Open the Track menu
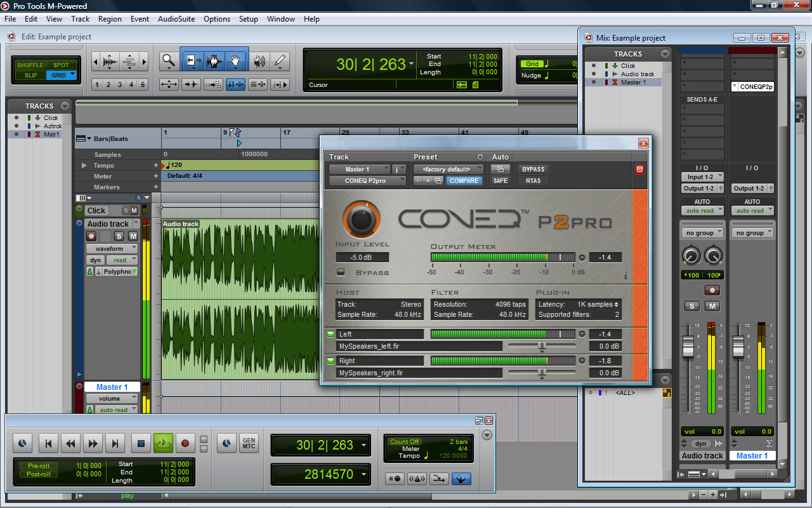Image resolution: width=812 pixels, height=508 pixels. pyautogui.click(x=81, y=19)
